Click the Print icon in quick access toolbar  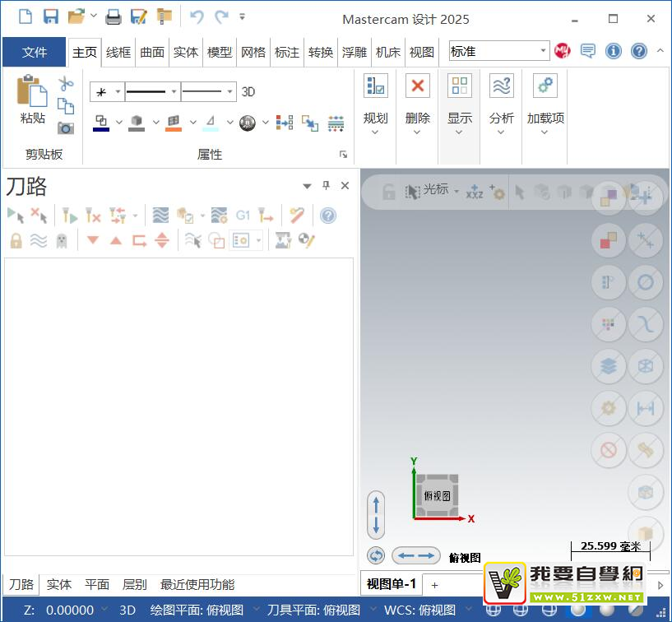point(114,16)
